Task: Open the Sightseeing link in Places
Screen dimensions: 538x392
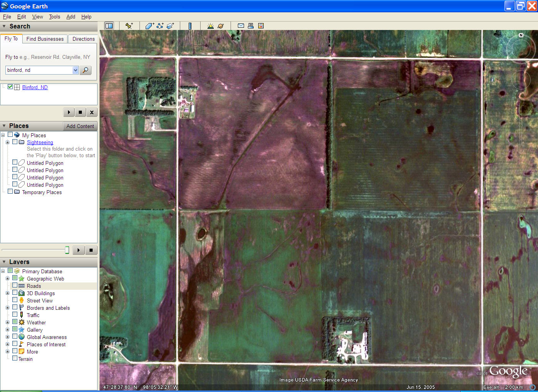Action: pos(40,142)
